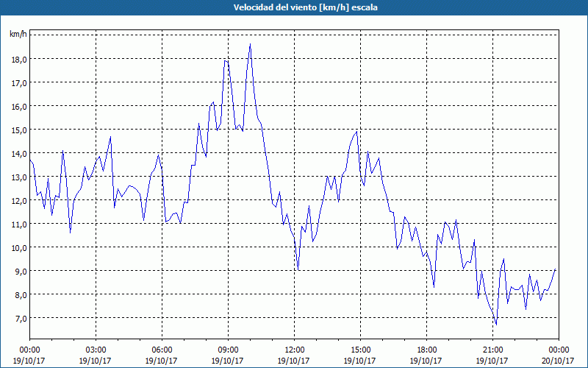This screenshot has width=588, height=368.
Task: Click the '8,0' y-axis label
Action: [x=21, y=295]
